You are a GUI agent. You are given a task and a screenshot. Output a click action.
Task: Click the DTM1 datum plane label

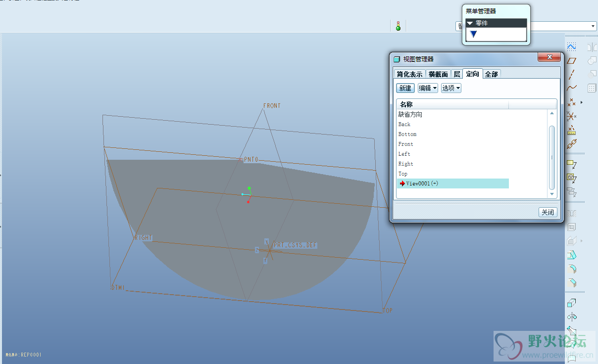(118, 287)
